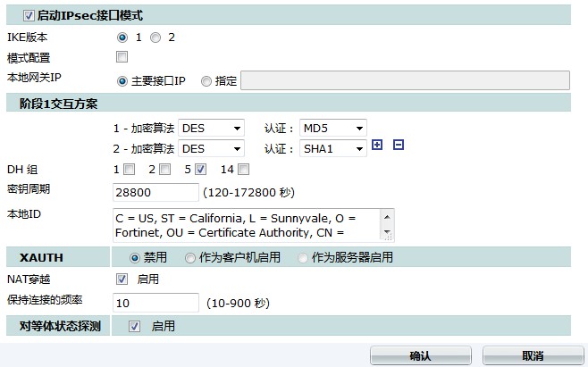Image resolution: width=588 pixels, height=367 pixels.
Task: Click the 取消 button
Action: pyautogui.click(x=533, y=355)
